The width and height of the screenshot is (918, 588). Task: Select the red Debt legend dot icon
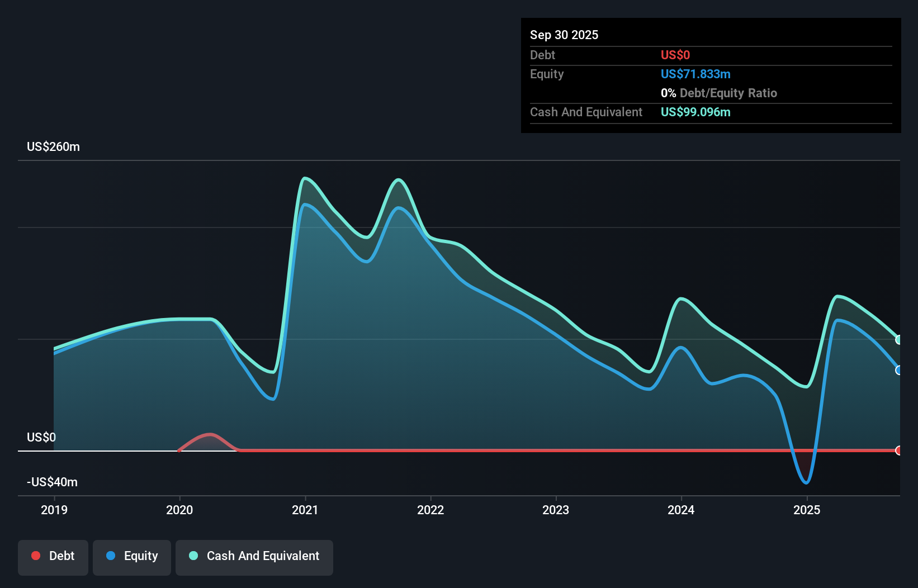coord(35,556)
